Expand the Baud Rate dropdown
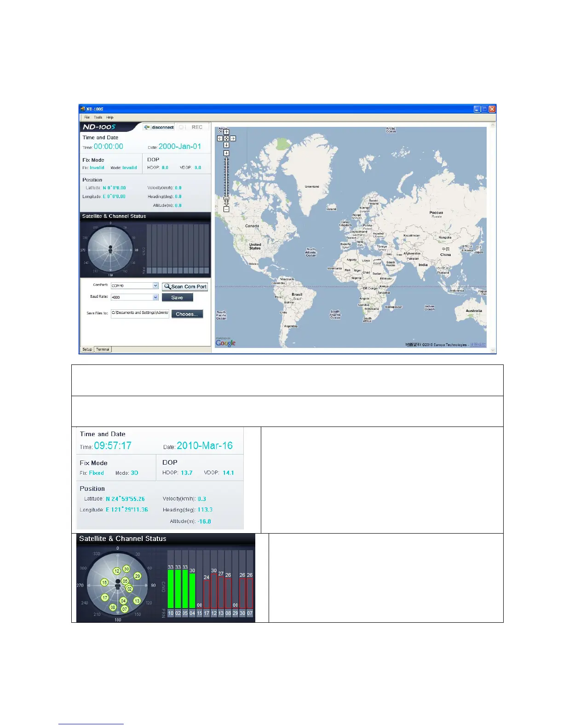The height and width of the screenshot is (728, 563). pyautogui.click(x=155, y=297)
